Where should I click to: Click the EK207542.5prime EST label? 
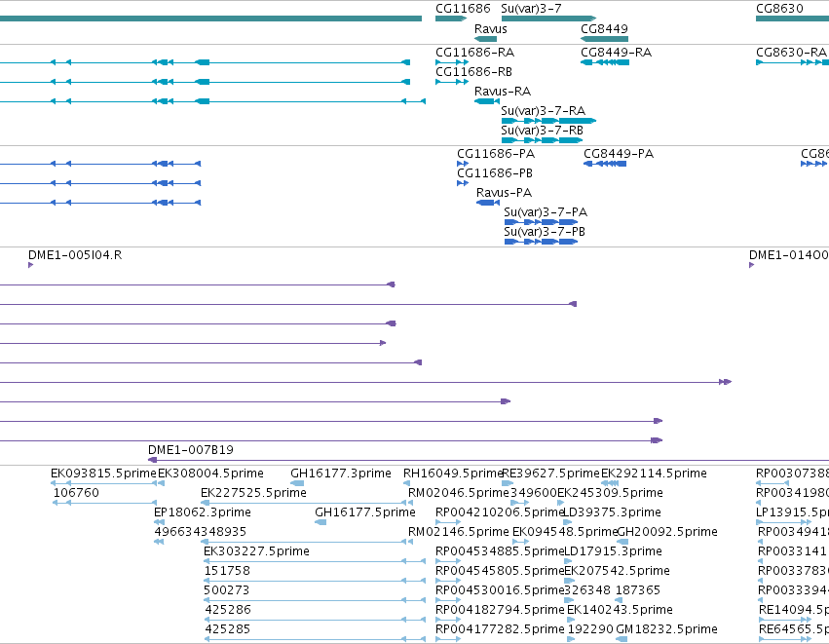tap(617, 571)
